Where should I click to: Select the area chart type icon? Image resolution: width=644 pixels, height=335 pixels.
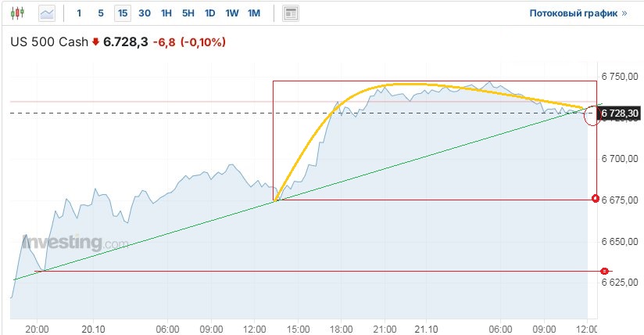pyautogui.click(x=48, y=13)
